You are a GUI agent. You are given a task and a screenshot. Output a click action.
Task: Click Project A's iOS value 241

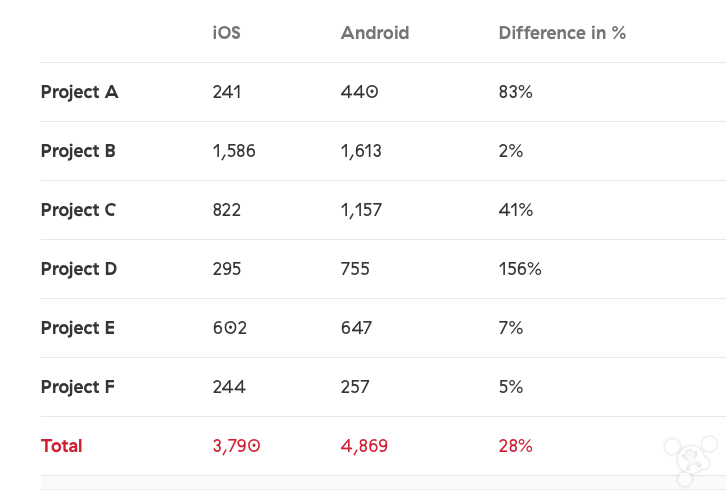pyautogui.click(x=227, y=92)
